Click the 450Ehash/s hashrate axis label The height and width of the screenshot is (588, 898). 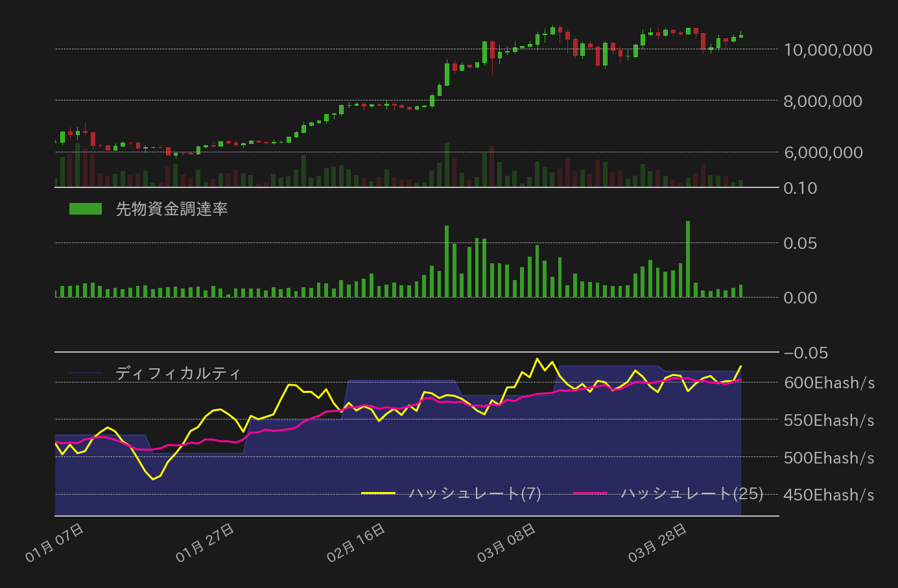pos(829,495)
